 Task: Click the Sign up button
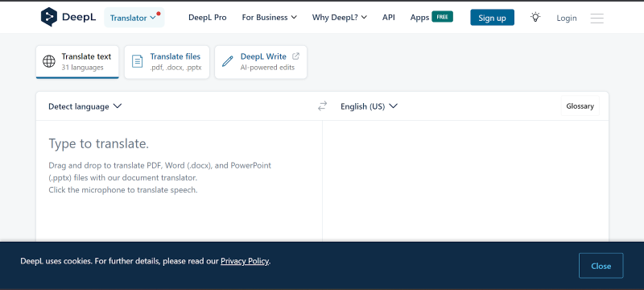coord(492,18)
